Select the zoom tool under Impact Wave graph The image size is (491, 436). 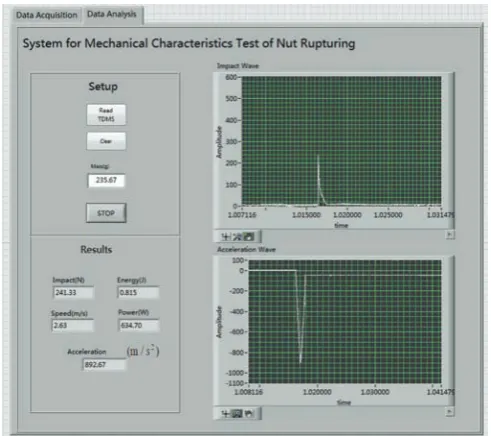pos(237,237)
